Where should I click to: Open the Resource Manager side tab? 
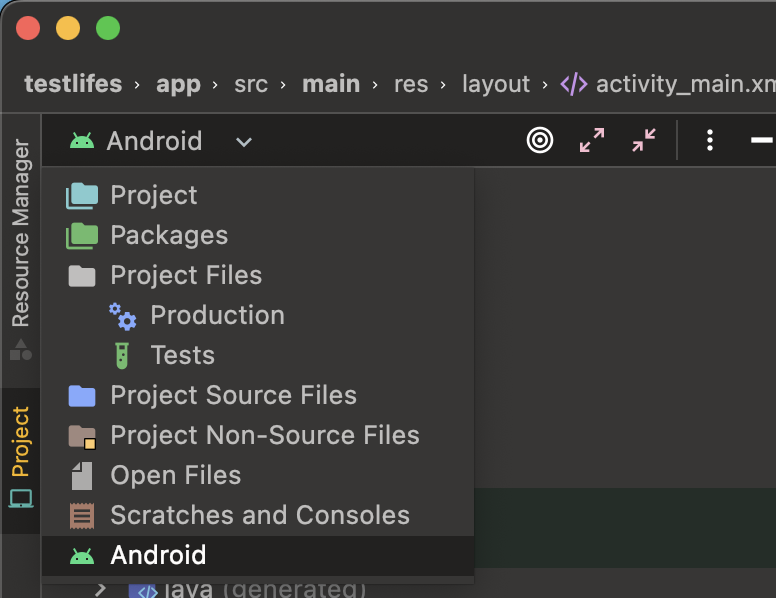pyautogui.click(x=21, y=250)
